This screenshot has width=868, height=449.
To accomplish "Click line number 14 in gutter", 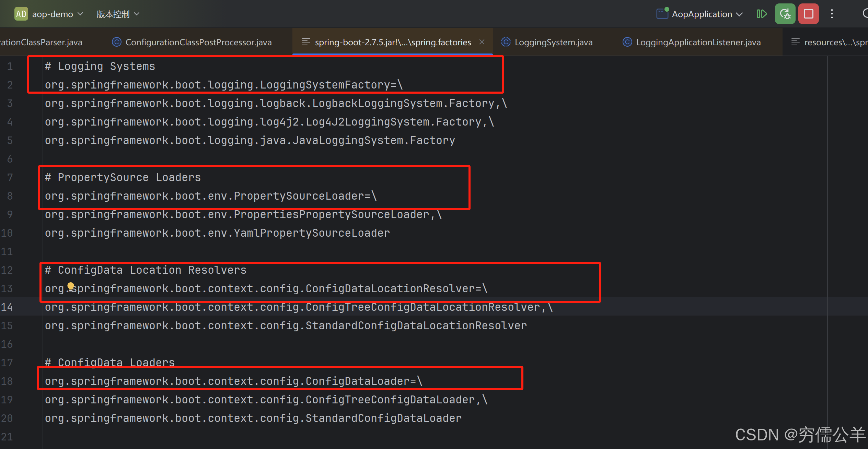I will click(7, 307).
